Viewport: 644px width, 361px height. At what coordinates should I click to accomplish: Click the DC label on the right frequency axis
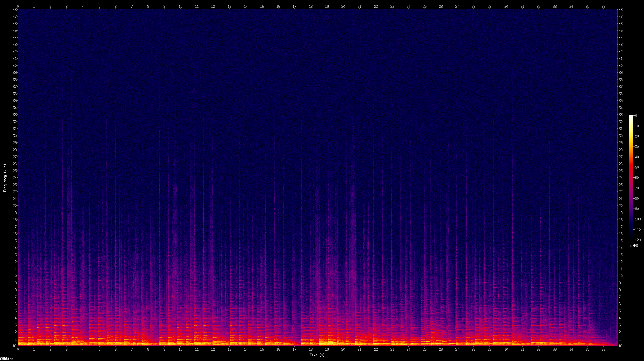click(x=621, y=346)
